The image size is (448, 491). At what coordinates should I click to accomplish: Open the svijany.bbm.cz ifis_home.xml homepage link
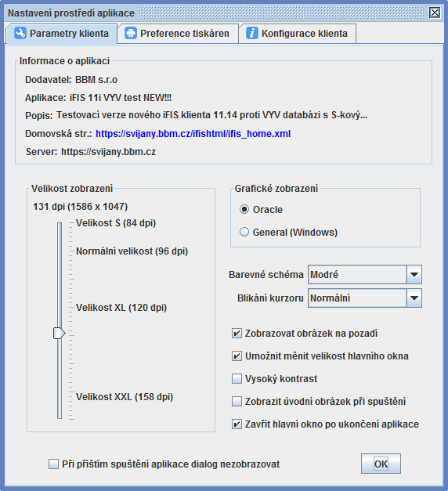point(193,134)
